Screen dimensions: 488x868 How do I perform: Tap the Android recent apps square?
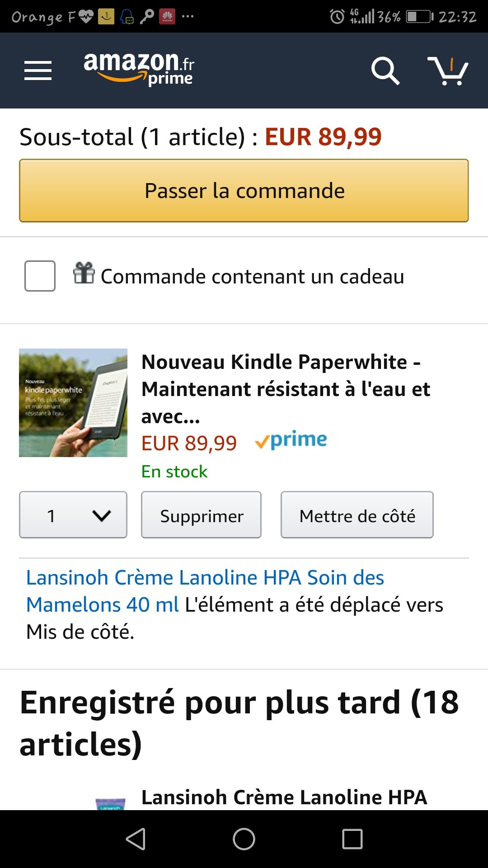(352, 839)
